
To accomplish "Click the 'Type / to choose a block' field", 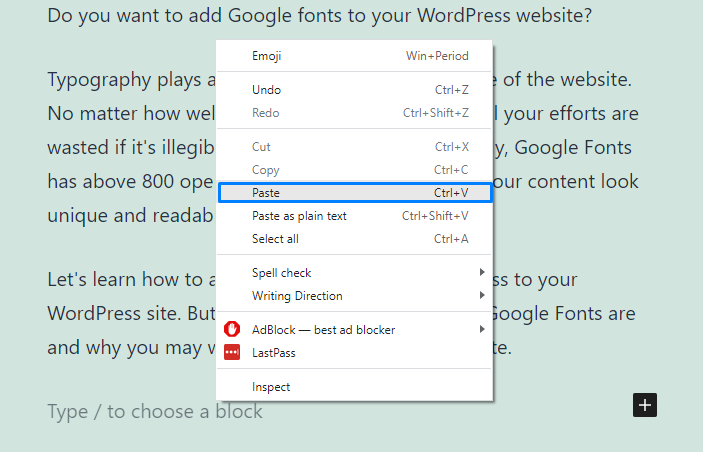I will tap(155, 411).
